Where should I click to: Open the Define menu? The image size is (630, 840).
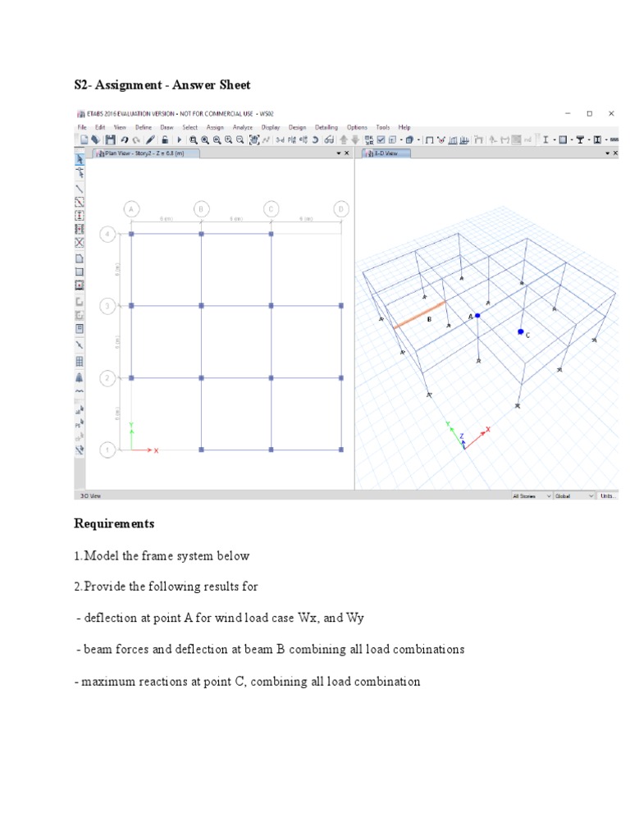tap(143, 127)
